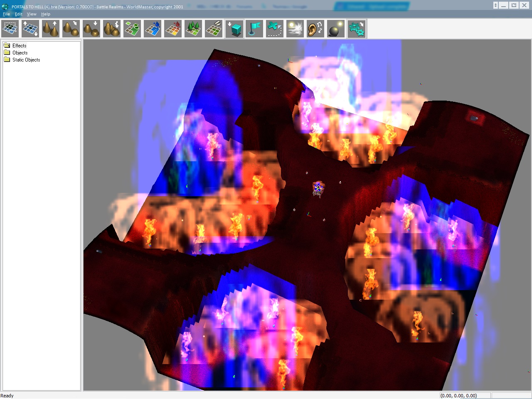Select the lower/flatten hills tool

pos(91,29)
